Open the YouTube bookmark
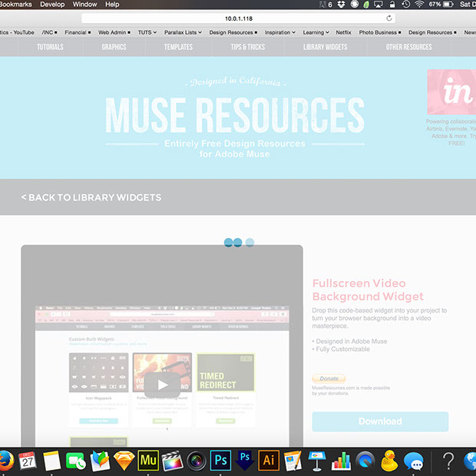This screenshot has width=476, height=476. tap(17, 32)
